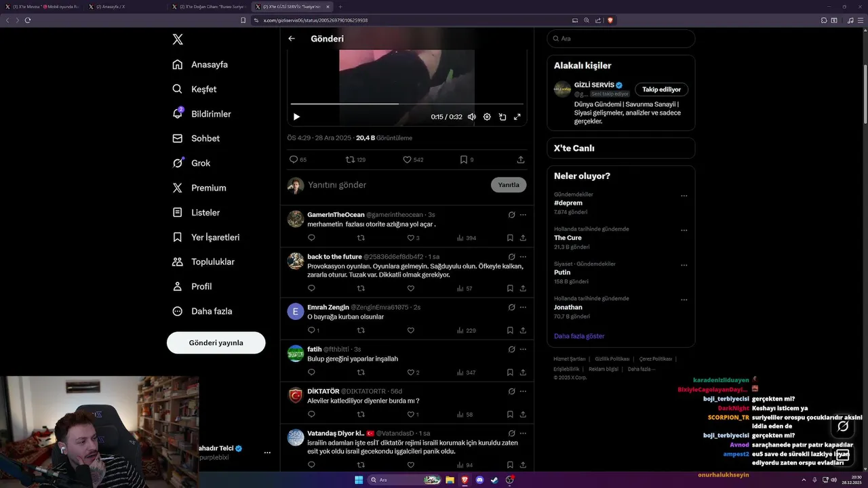Repost back to the future reply

(x=361, y=289)
